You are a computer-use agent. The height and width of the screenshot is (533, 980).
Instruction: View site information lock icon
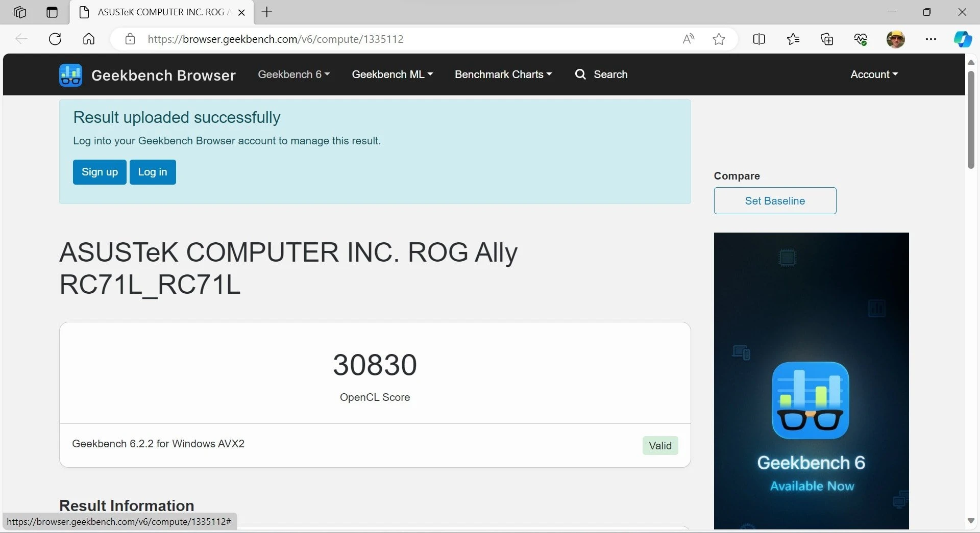pyautogui.click(x=130, y=39)
